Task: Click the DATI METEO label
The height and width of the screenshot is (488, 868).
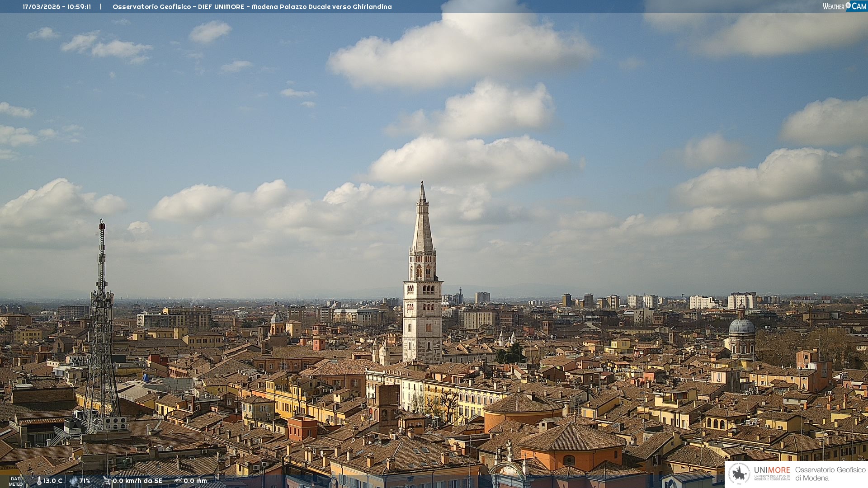Action: (x=16, y=482)
